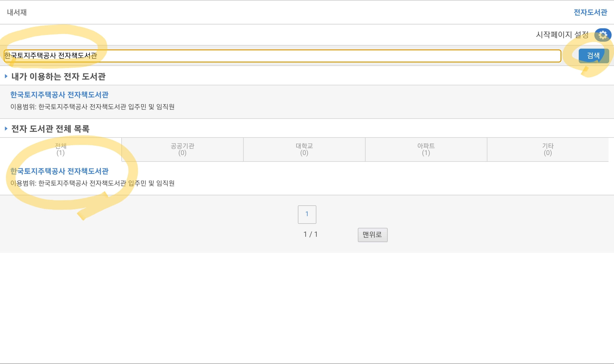Click triangle beside 내가 이용하는 전자 도서관
This screenshot has width=614, height=364.
(6, 76)
